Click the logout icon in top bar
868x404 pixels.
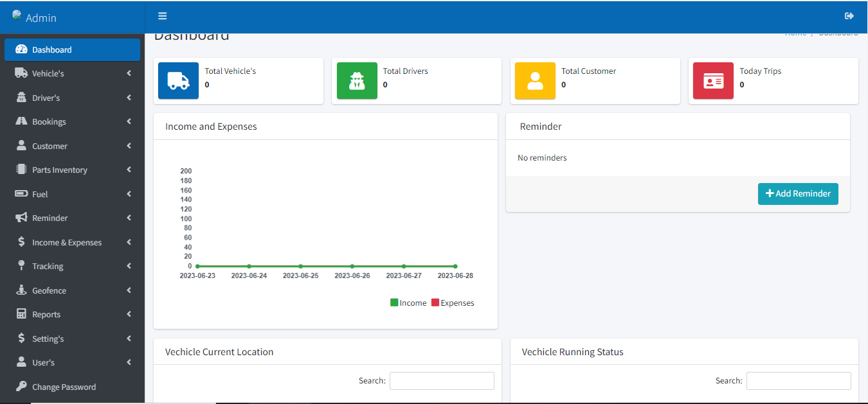849,16
